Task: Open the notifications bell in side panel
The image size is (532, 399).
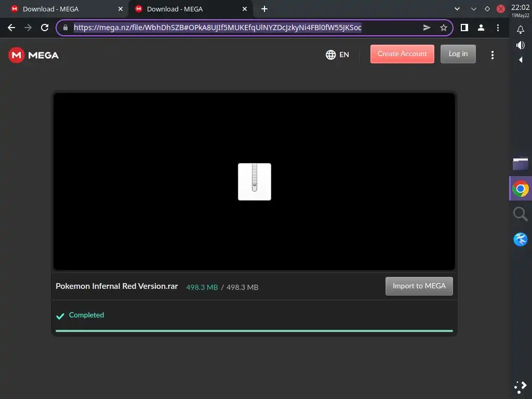Action: (521, 30)
